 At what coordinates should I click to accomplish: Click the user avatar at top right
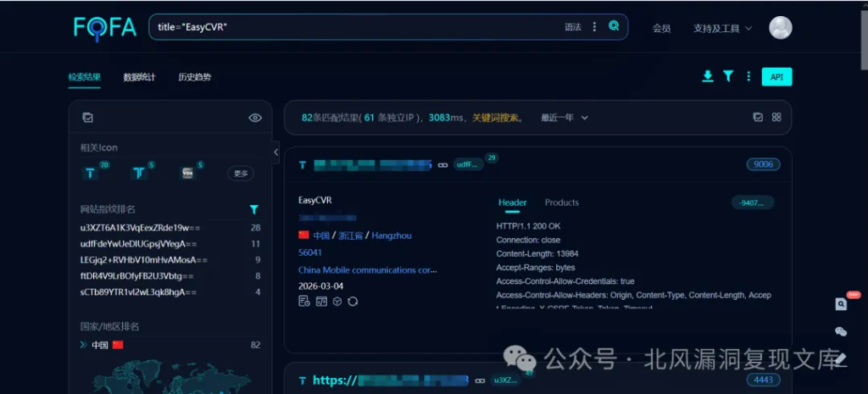(780, 28)
